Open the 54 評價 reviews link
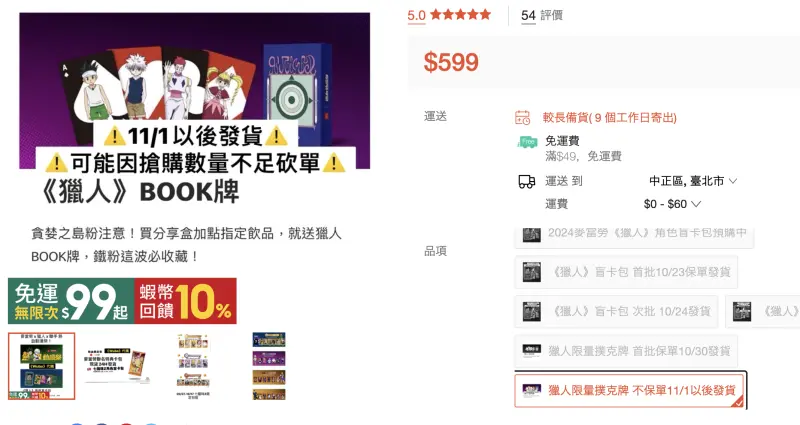Image resolution: width=800 pixels, height=425 pixels. click(x=542, y=15)
